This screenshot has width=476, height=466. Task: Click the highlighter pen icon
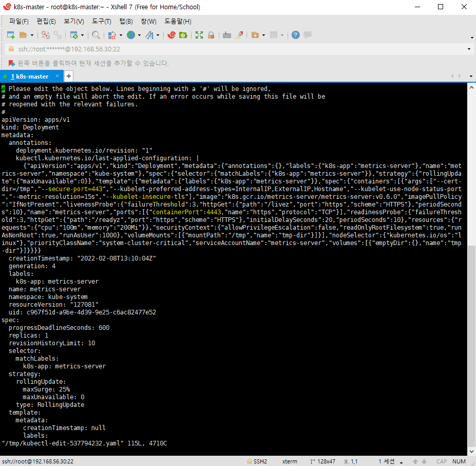(x=239, y=35)
